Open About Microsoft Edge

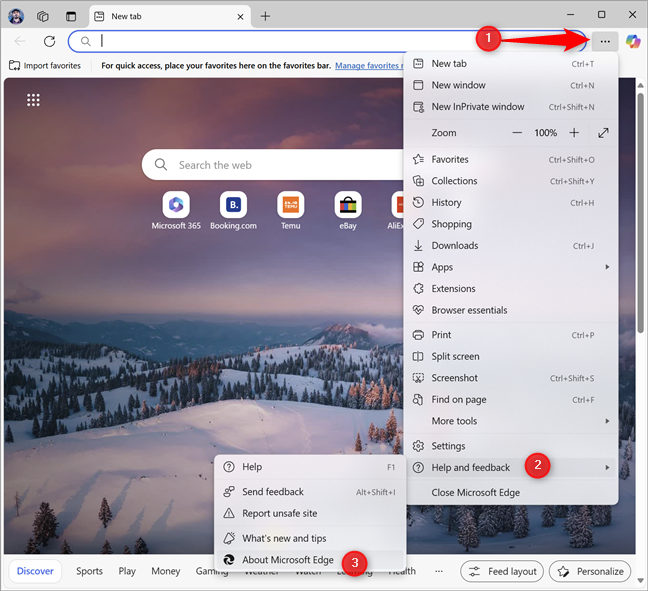[310, 560]
